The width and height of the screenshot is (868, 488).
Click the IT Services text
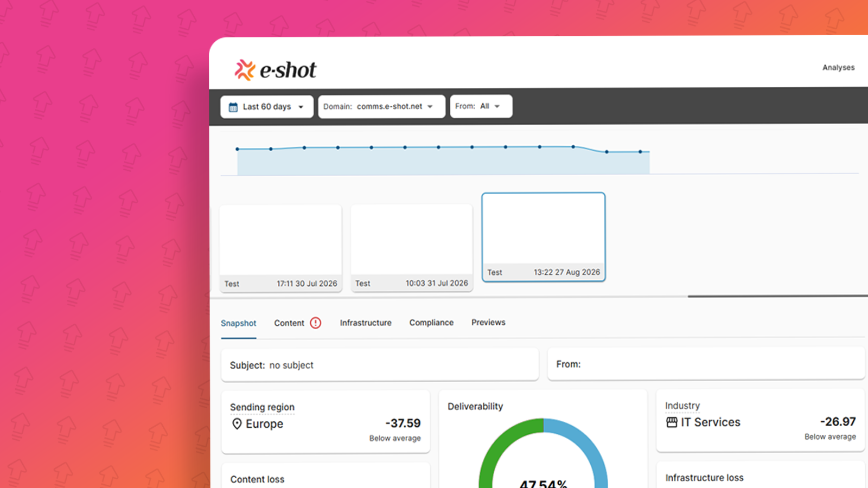711,422
